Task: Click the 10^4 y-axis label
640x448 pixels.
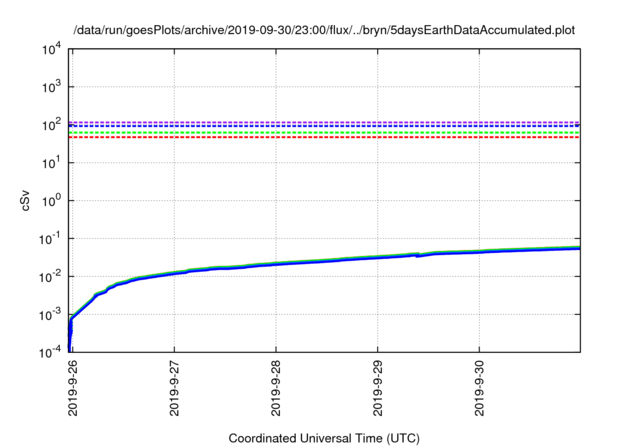Action: click(x=52, y=49)
